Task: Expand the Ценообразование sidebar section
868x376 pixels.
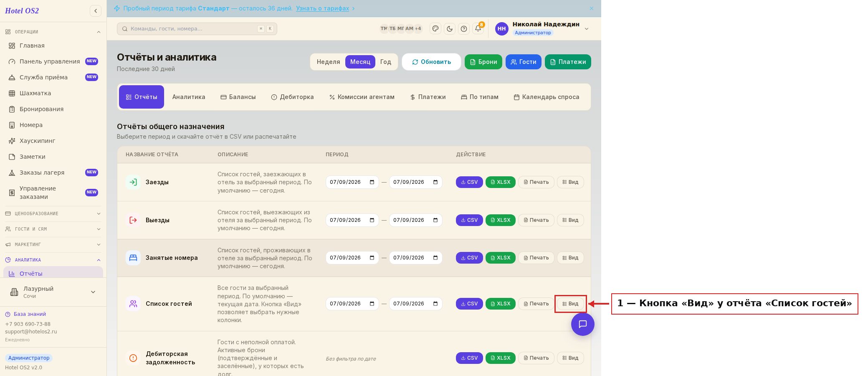Action: (53, 213)
